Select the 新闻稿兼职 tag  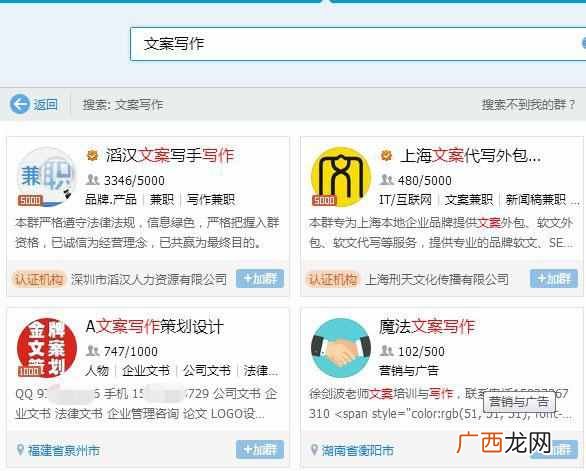point(536,200)
